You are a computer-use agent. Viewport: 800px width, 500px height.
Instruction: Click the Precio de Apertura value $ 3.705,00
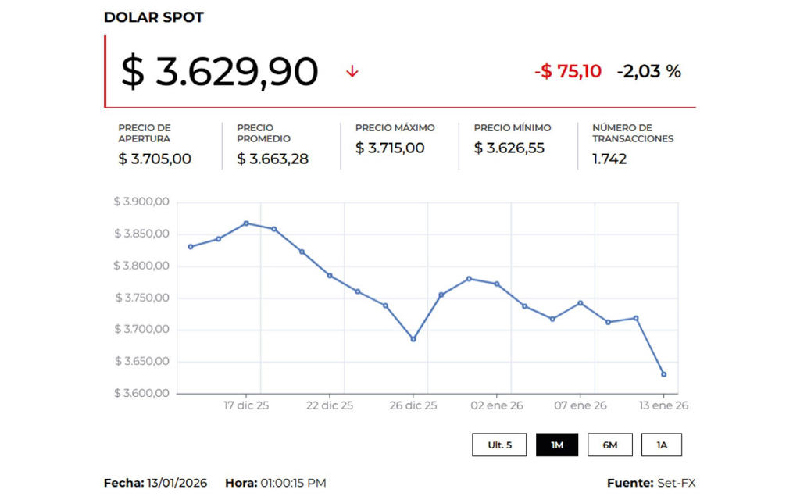155,158
